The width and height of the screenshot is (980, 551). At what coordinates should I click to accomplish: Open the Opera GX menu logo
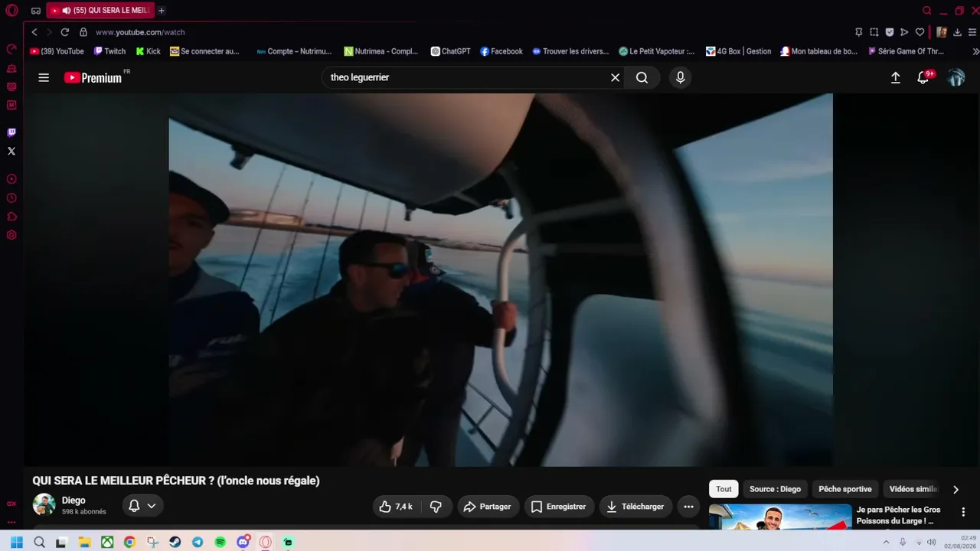[x=11, y=11]
